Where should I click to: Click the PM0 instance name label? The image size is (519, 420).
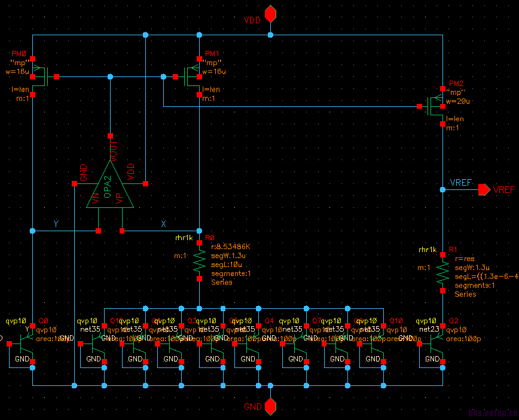(x=19, y=54)
